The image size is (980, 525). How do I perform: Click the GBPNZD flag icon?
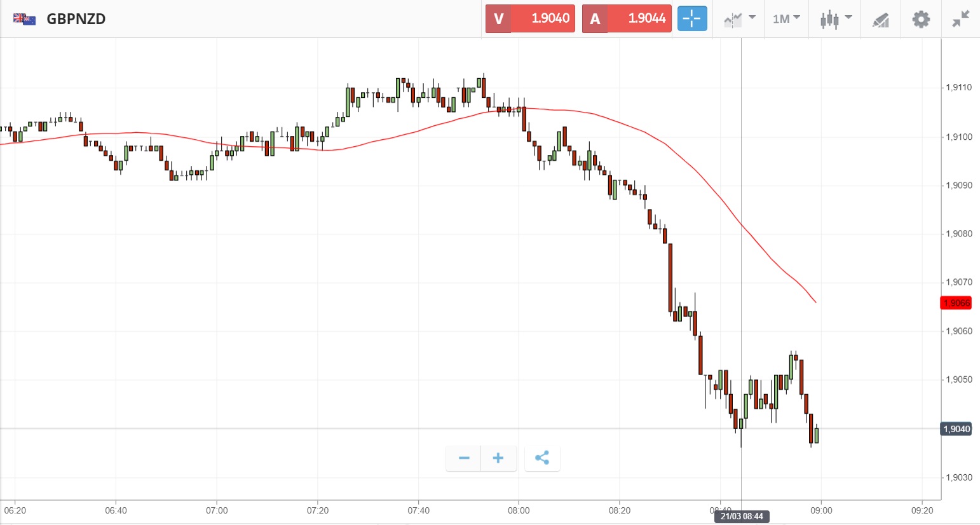tap(25, 19)
